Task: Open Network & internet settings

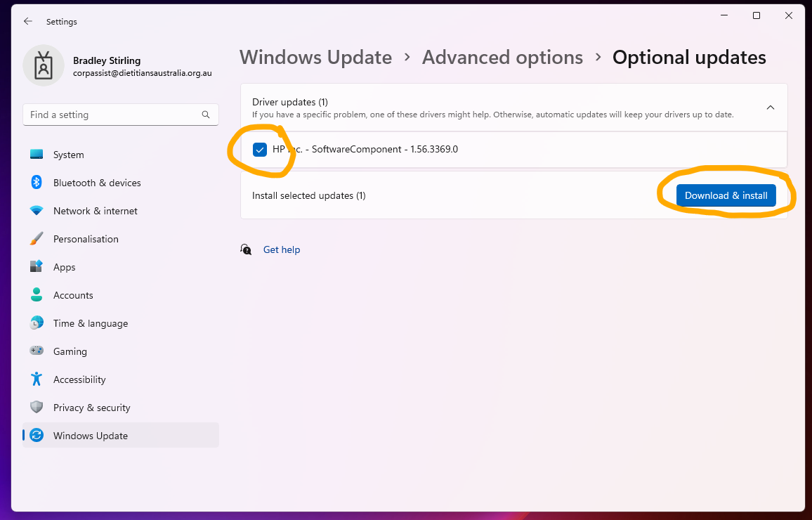Action: point(37,211)
